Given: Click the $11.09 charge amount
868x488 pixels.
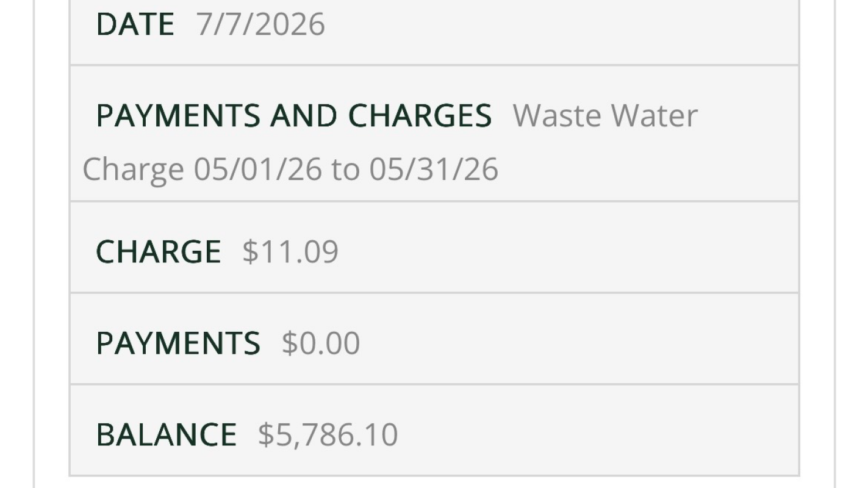Looking at the screenshot, I should point(290,252).
